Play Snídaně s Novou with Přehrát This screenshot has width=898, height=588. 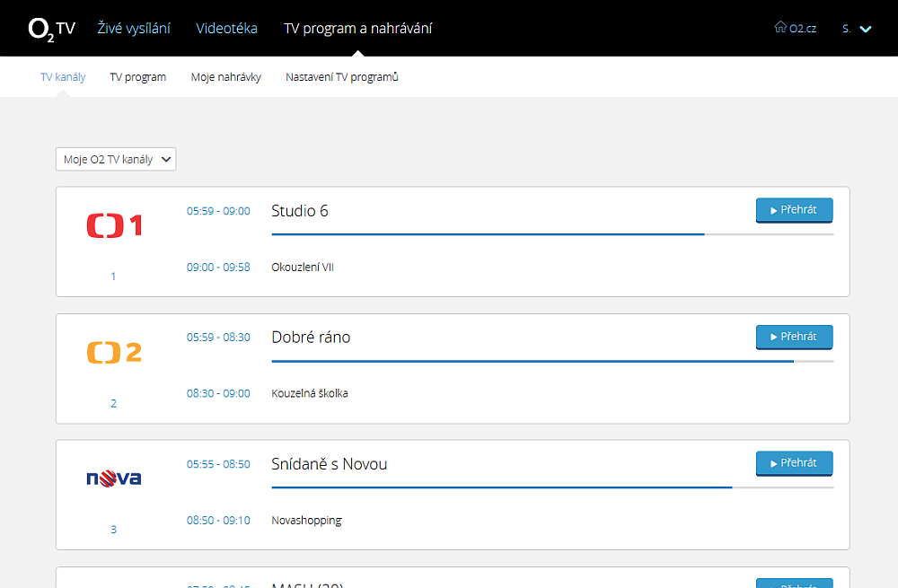point(795,463)
